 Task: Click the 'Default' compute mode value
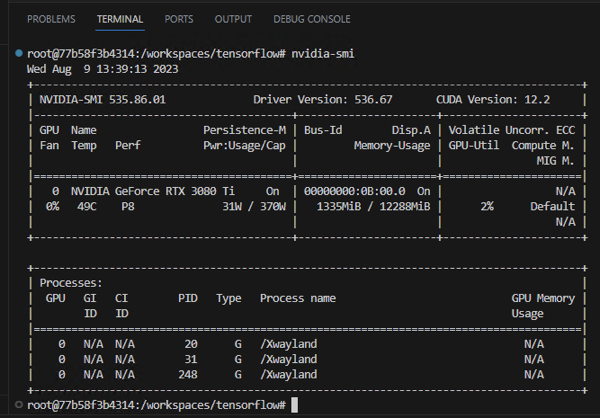(x=553, y=206)
